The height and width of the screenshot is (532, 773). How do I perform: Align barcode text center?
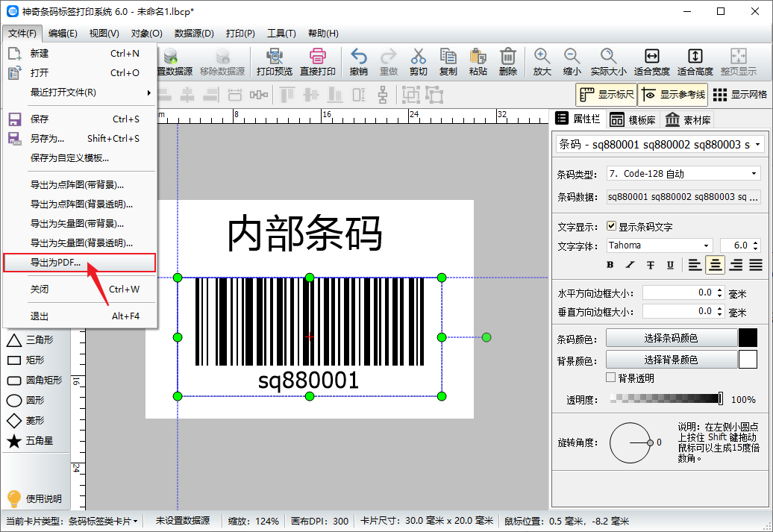(715, 265)
